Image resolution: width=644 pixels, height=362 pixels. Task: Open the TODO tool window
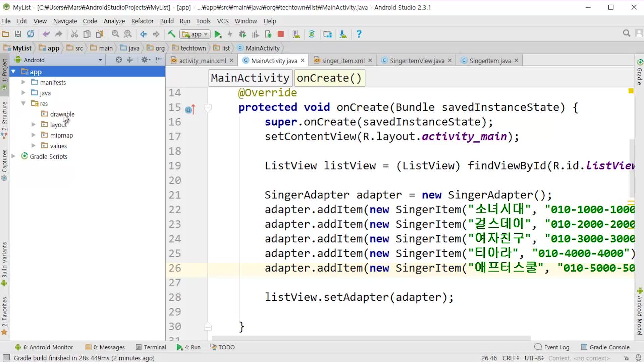click(222, 347)
